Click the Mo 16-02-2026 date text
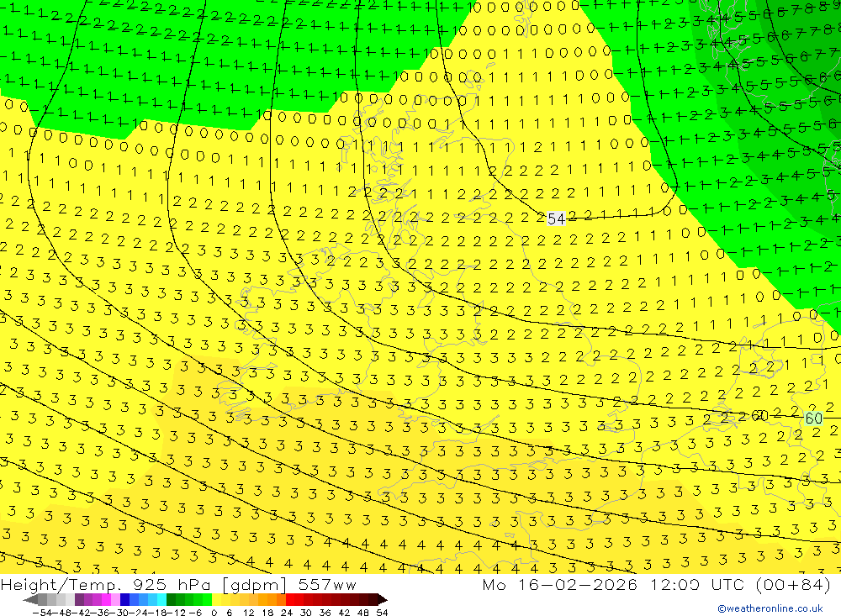 pos(560,584)
